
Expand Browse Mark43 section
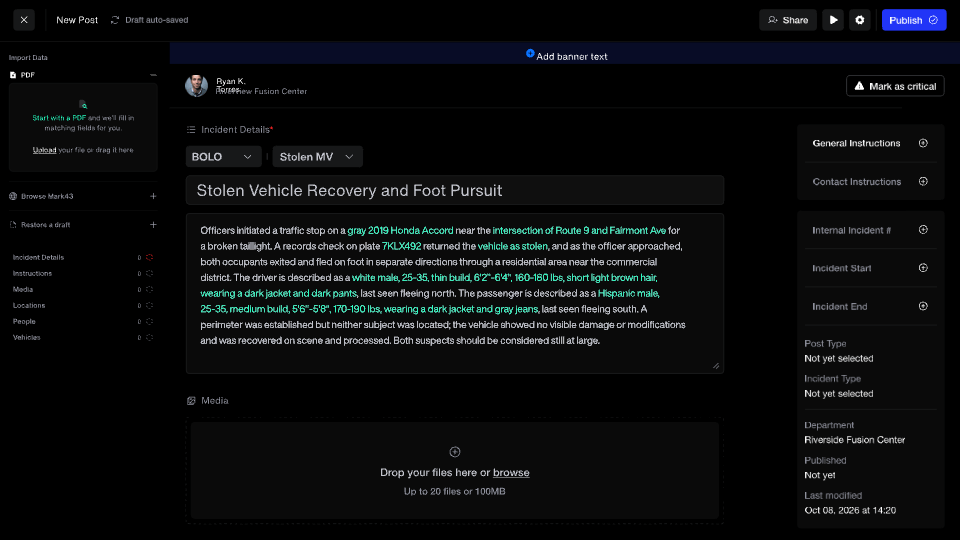[x=153, y=196]
